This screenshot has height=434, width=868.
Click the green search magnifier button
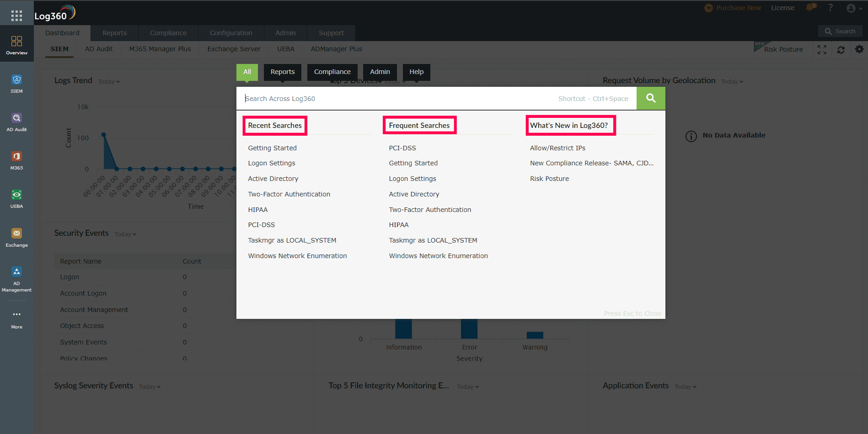[x=651, y=98]
